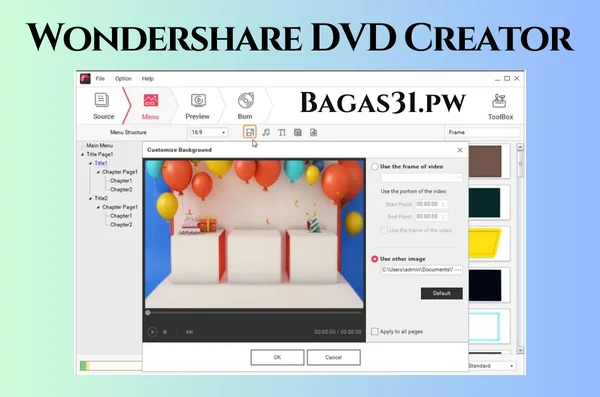Open the Standard quality dropdown
Viewport: 600px width, 397px height.
click(x=491, y=366)
